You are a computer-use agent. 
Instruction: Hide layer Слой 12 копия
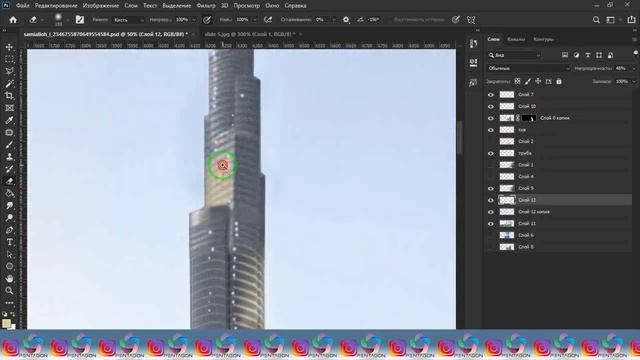tap(491, 212)
